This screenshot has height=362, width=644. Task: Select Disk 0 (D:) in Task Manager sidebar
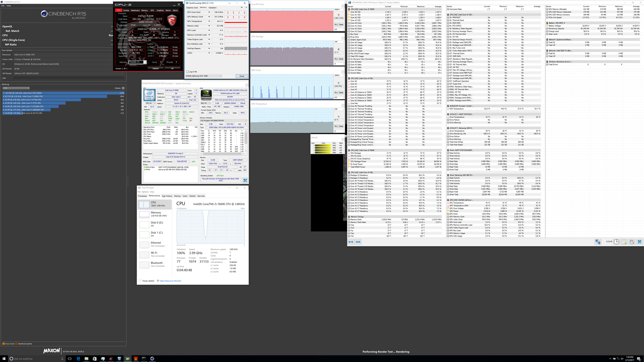155,224
